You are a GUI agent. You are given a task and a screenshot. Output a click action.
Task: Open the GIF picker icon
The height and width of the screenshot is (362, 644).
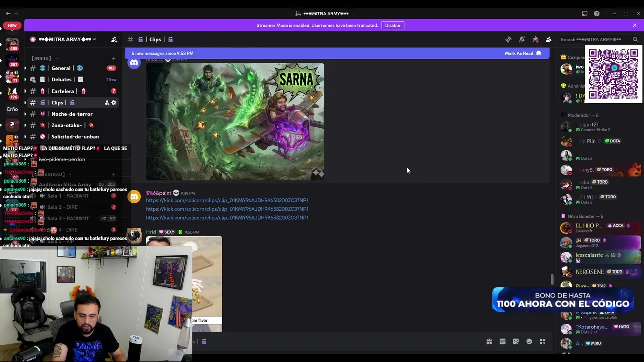click(x=502, y=342)
